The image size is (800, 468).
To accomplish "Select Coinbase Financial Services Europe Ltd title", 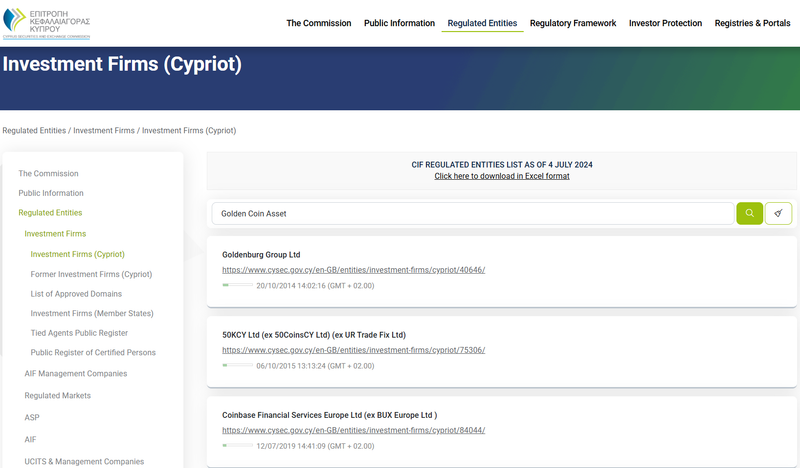I will [329, 415].
